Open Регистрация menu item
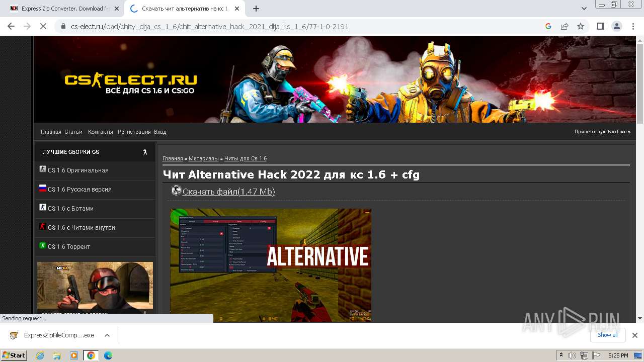 (x=134, y=132)
